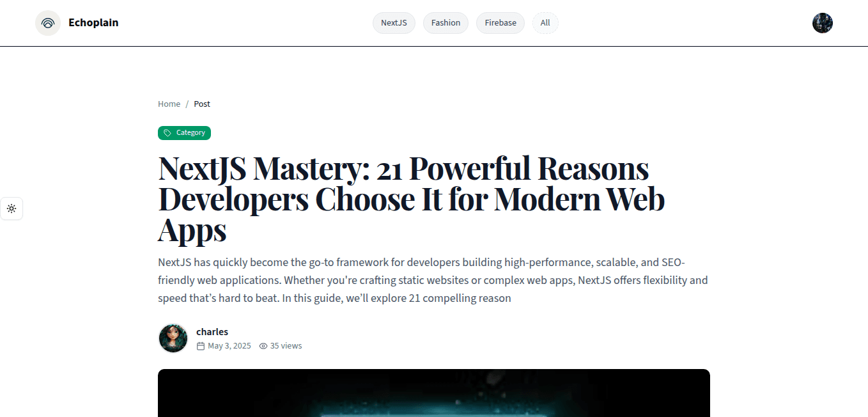Click the calendar icon beside the date
Image resolution: width=868 pixels, height=417 pixels.
click(x=201, y=346)
